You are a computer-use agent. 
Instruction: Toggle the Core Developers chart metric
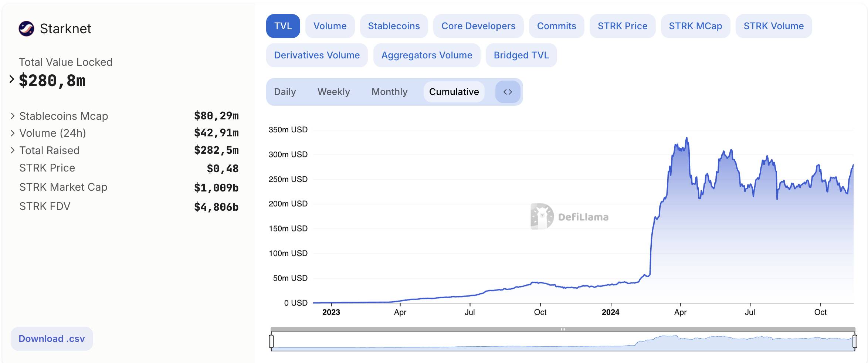(x=478, y=26)
